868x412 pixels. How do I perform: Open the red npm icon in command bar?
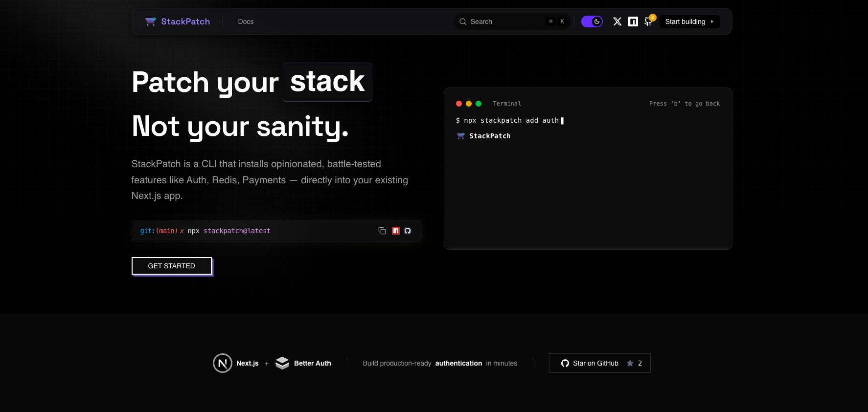coord(396,231)
